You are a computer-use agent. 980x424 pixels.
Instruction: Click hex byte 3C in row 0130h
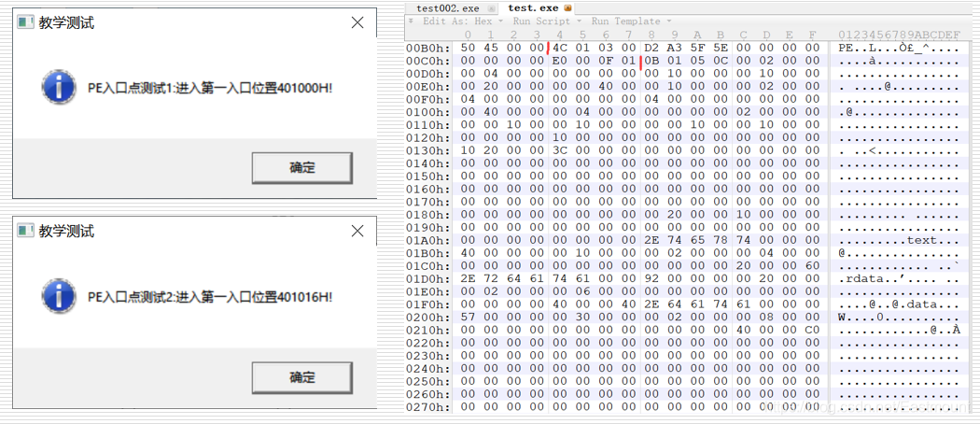(559, 150)
